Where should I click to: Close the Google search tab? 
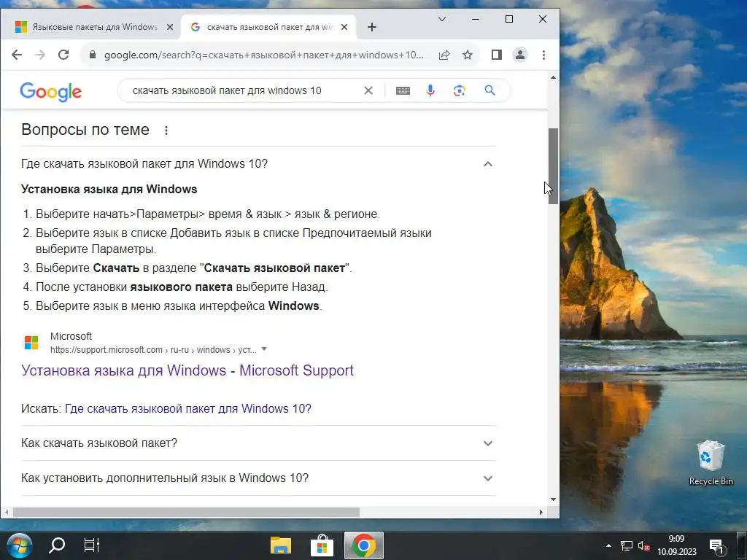[344, 27]
